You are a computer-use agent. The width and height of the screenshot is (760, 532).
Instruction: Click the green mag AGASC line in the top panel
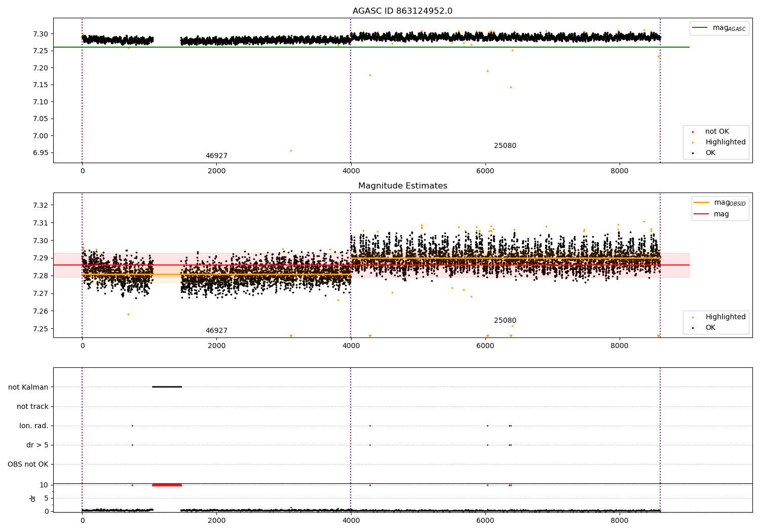click(x=371, y=47)
